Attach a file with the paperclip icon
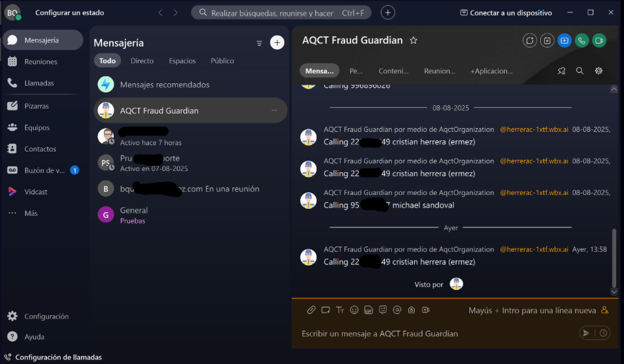 click(311, 310)
